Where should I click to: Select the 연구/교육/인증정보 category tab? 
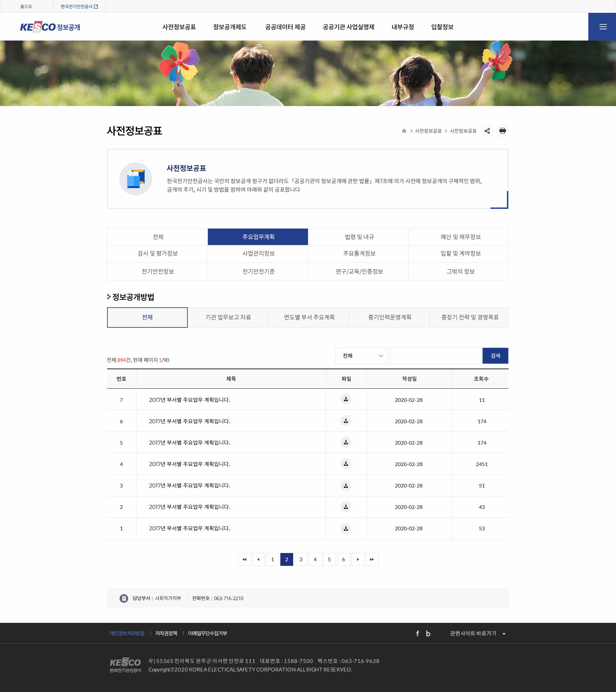pyautogui.click(x=358, y=271)
